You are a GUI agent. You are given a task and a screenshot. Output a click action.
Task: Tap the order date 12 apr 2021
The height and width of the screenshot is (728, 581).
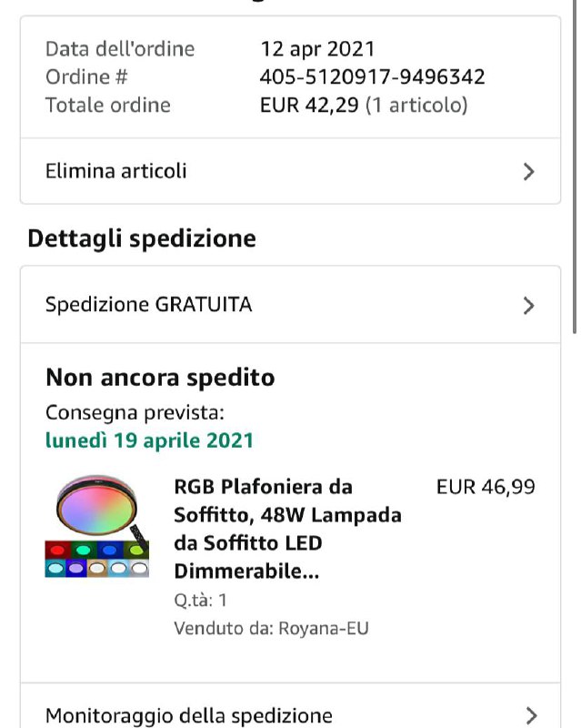[317, 49]
